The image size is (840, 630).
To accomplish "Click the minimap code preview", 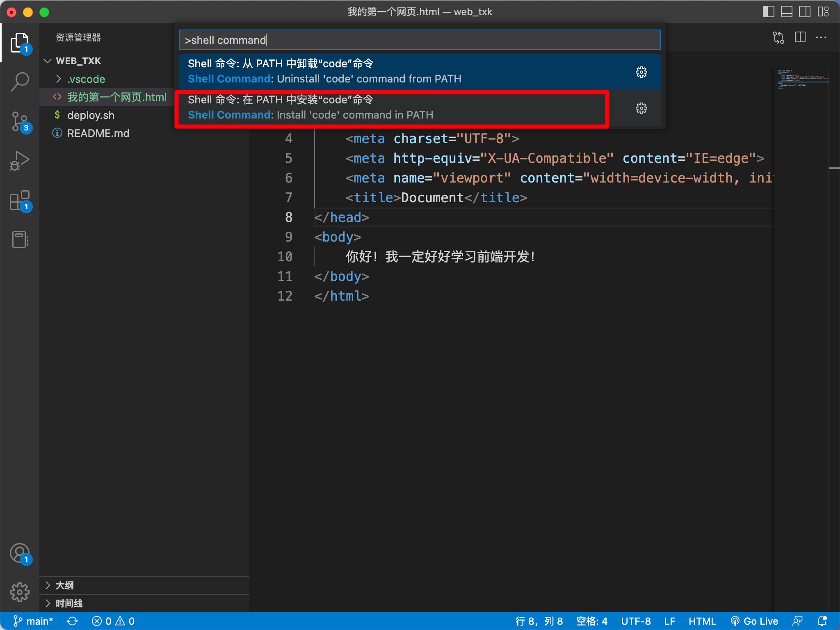I will pyautogui.click(x=802, y=80).
